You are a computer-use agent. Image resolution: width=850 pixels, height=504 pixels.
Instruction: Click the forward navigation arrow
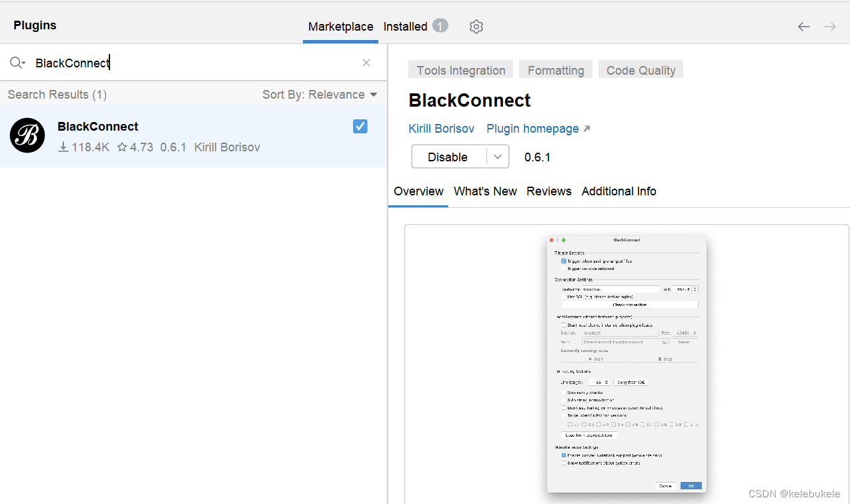tap(829, 26)
